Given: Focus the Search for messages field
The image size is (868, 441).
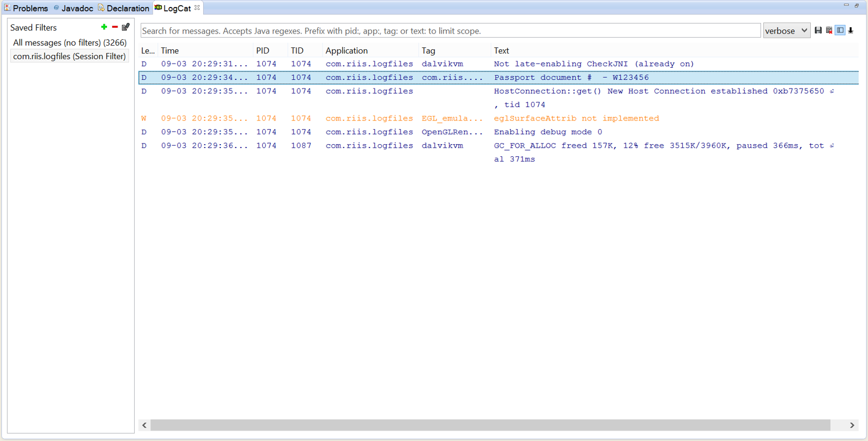Looking at the screenshot, I should click(451, 31).
